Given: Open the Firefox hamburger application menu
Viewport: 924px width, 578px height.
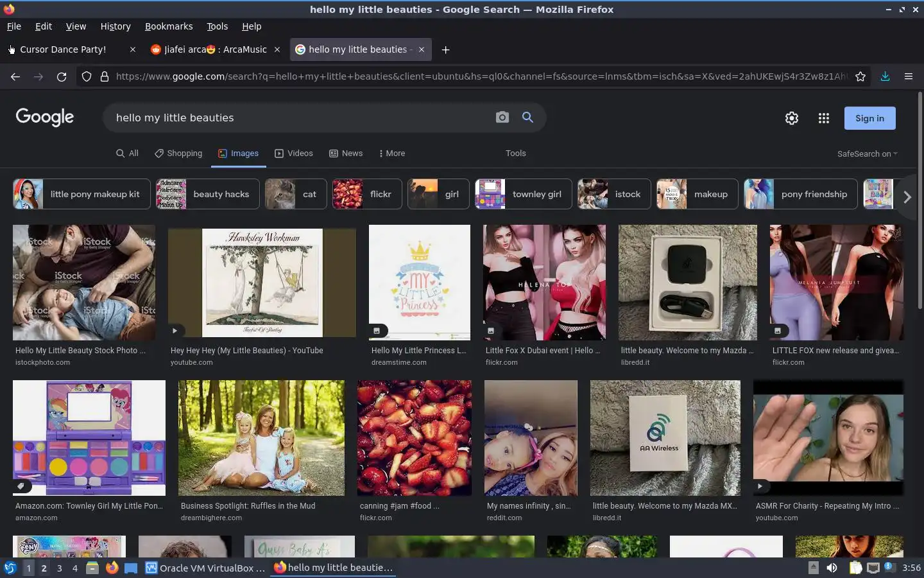Looking at the screenshot, I should (909, 76).
